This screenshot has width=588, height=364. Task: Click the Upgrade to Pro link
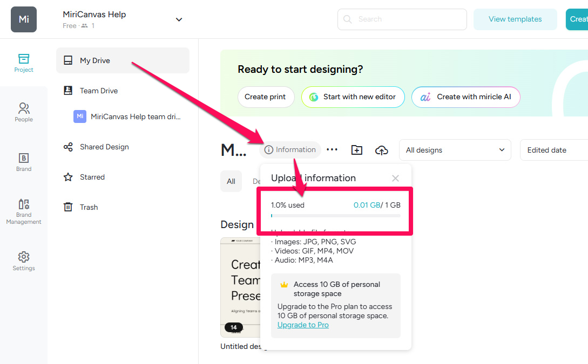(303, 325)
